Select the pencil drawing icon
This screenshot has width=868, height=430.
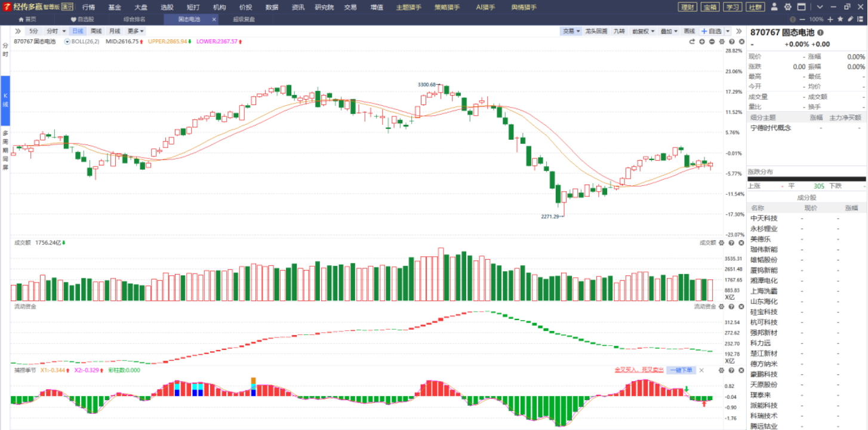(849, 19)
